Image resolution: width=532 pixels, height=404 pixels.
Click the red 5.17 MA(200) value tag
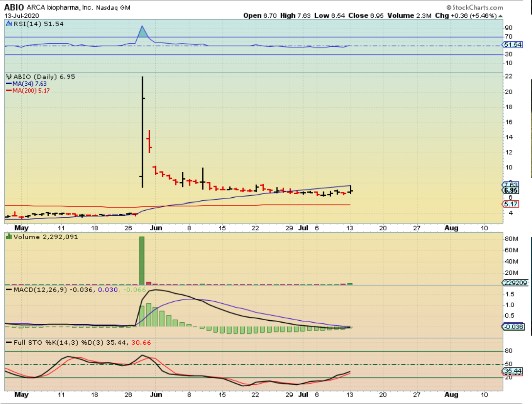[x=511, y=204]
